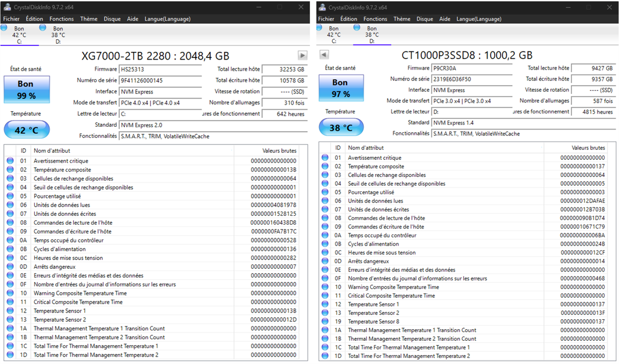
Task: Click previous disk arrow in right window
Action: point(324,54)
